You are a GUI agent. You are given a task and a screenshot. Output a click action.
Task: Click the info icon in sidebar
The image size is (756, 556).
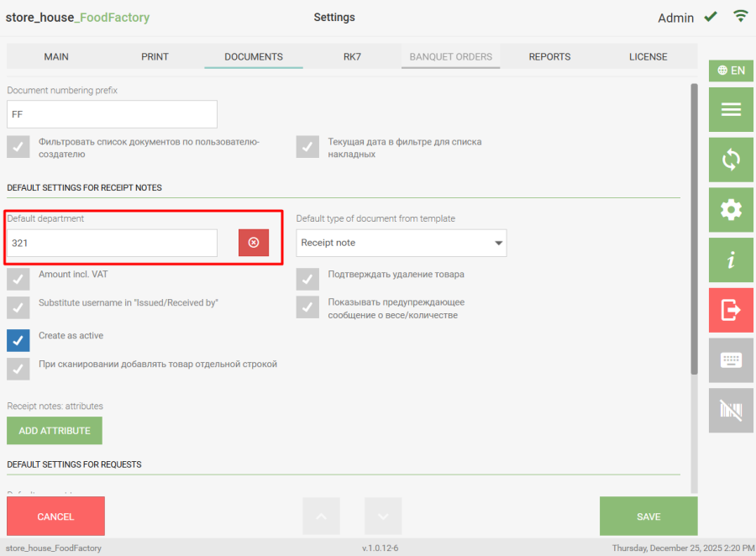730,260
